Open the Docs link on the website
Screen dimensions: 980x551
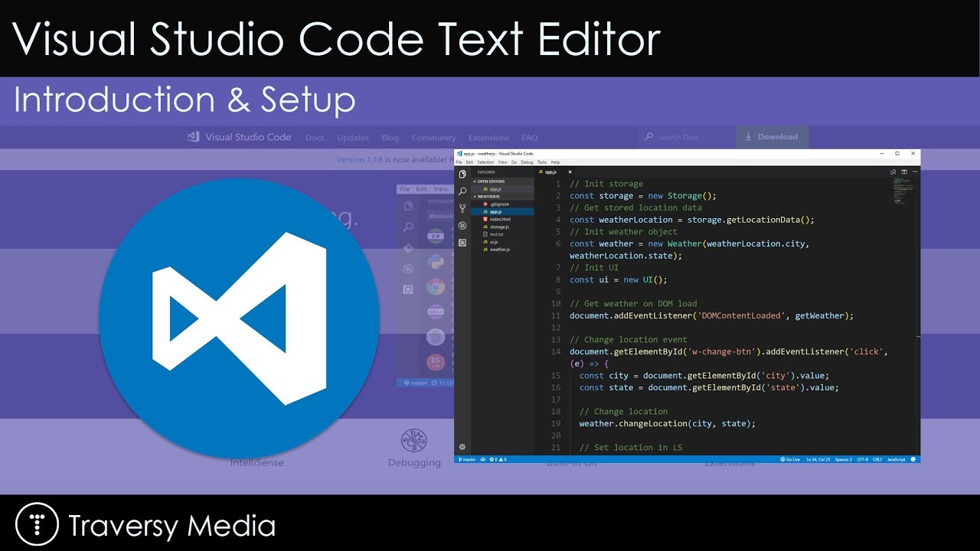[x=315, y=138]
